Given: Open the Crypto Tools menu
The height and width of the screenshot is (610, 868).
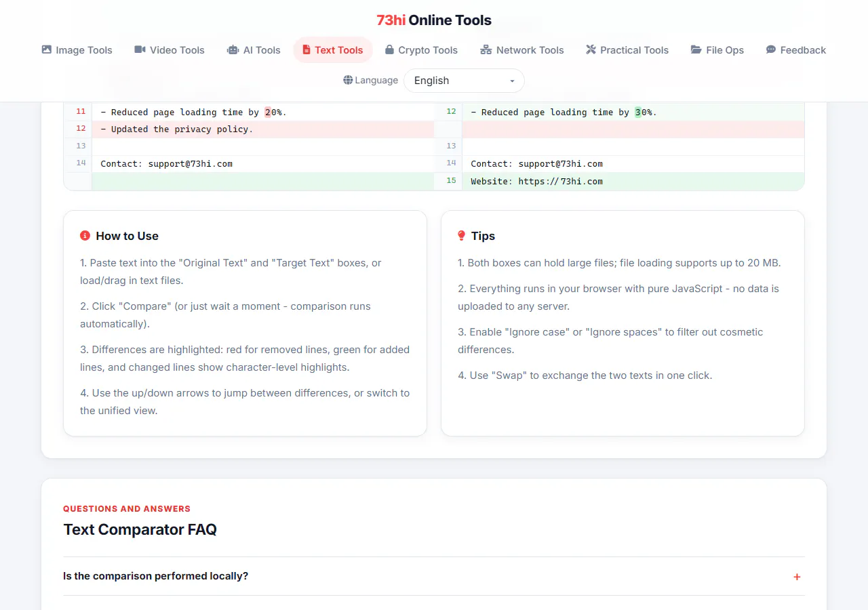Looking at the screenshot, I should [421, 50].
